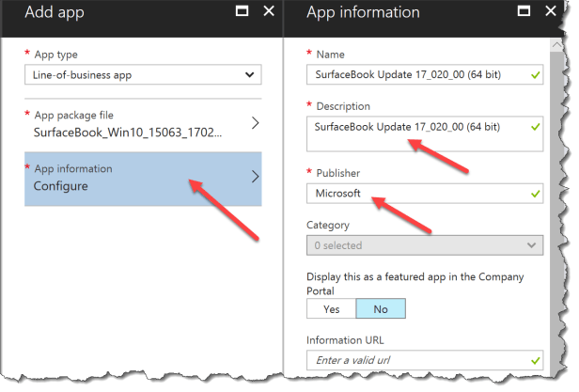Screen dimensions: 579x392
Task: Open the Category '0 selected' dropdown
Action: 424,245
